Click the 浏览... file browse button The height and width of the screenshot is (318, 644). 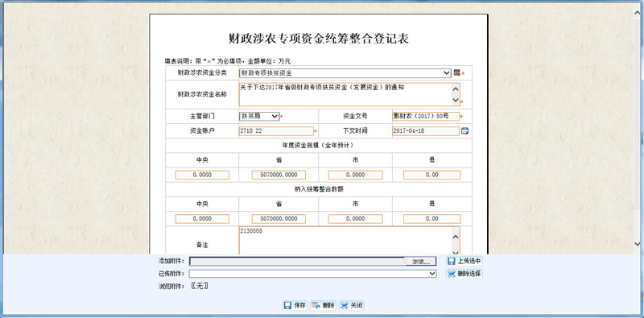420,262
